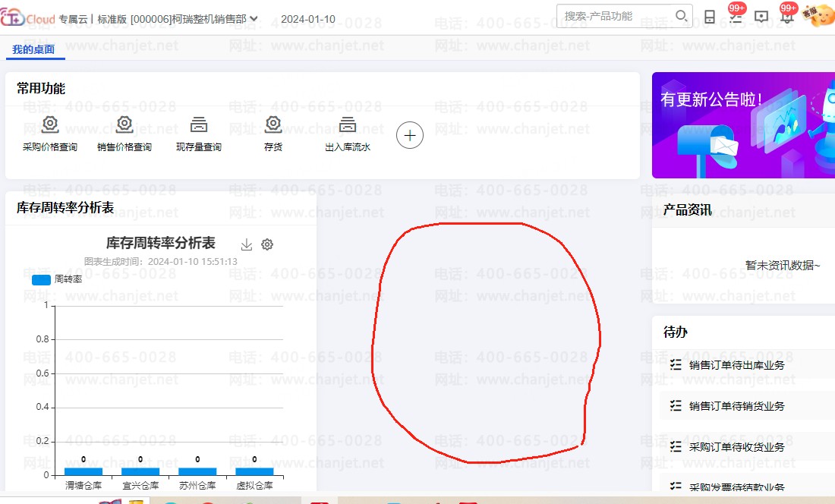Open the calculator/device icon in header

tap(710, 17)
